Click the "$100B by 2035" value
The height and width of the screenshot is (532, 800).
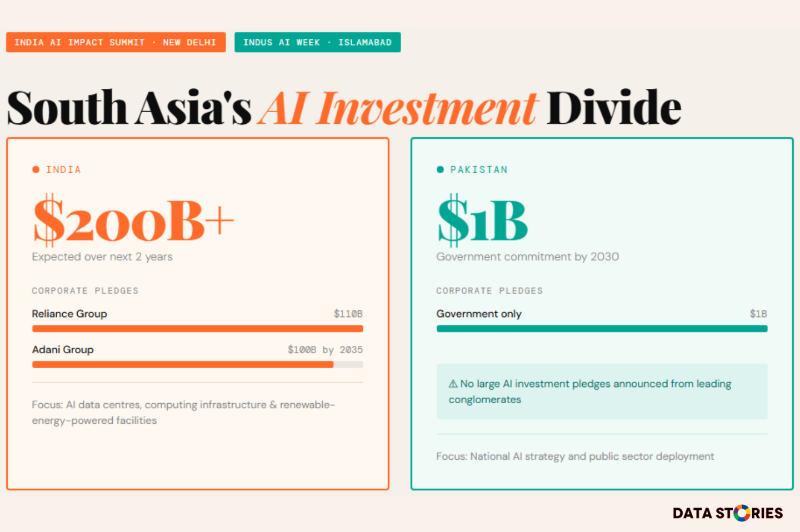(325, 350)
